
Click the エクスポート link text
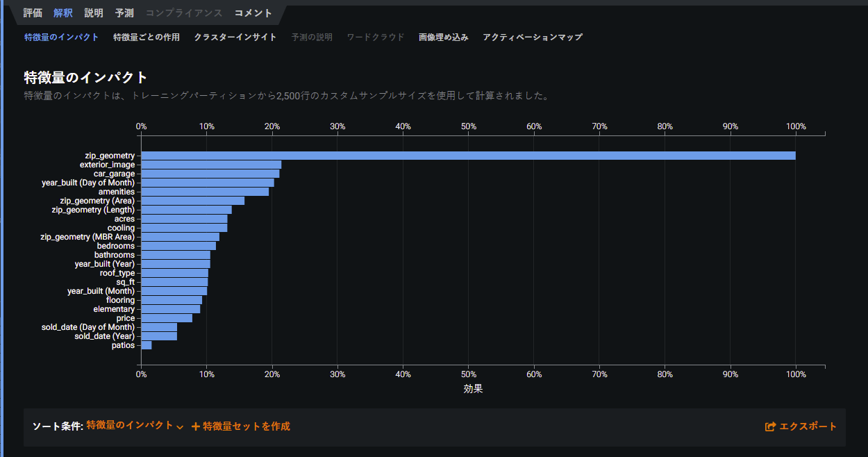808,426
